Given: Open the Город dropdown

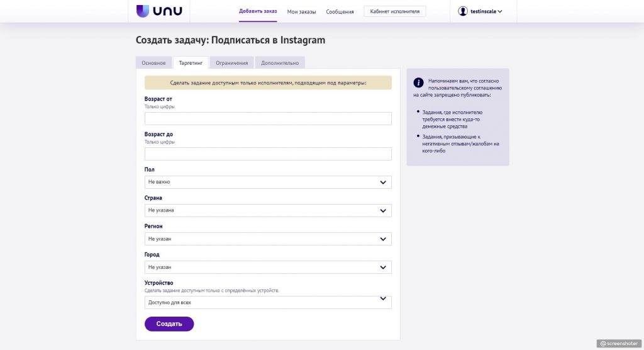Looking at the screenshot, I should point(268,268).
